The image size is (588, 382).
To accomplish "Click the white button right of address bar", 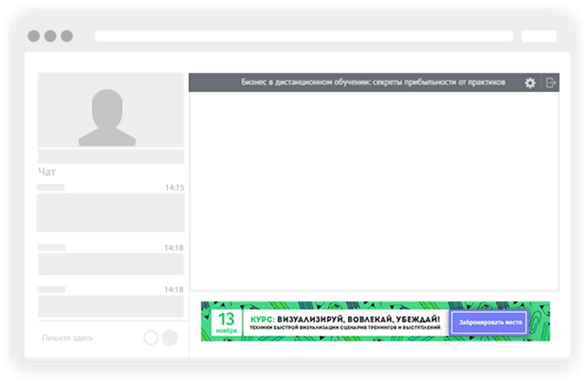I will 539,36.
